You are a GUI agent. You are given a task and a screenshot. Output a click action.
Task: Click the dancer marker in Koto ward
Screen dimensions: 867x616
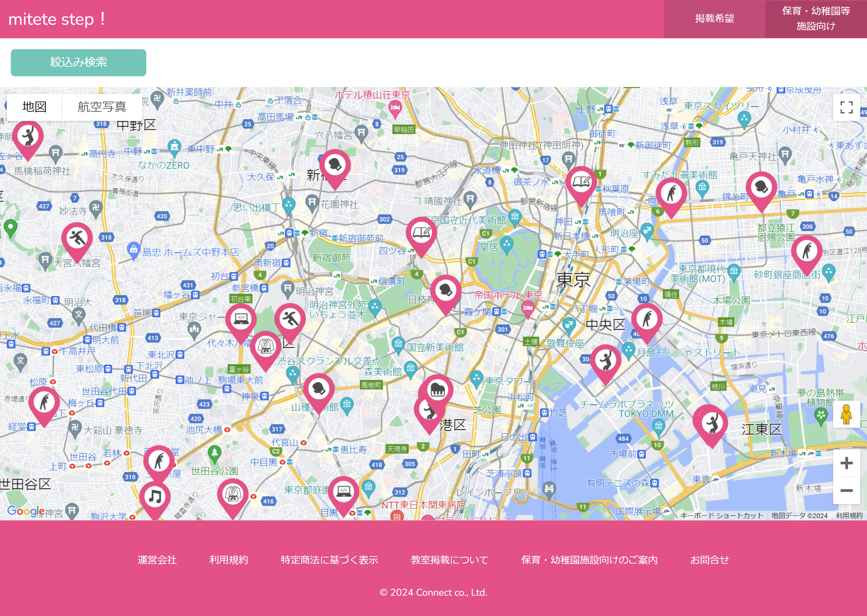tap(712, 423)
